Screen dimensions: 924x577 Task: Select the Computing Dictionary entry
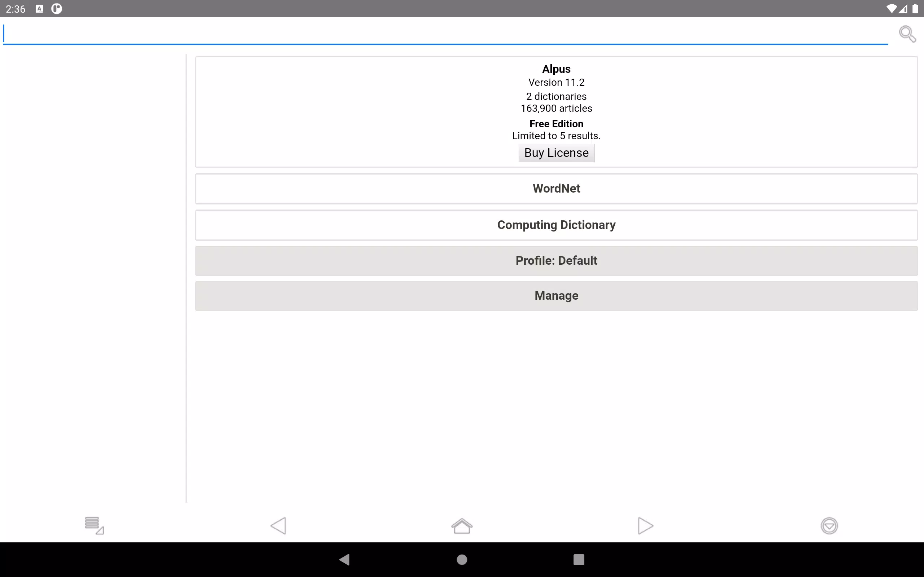pyautogui.click(x=556, y=225)
